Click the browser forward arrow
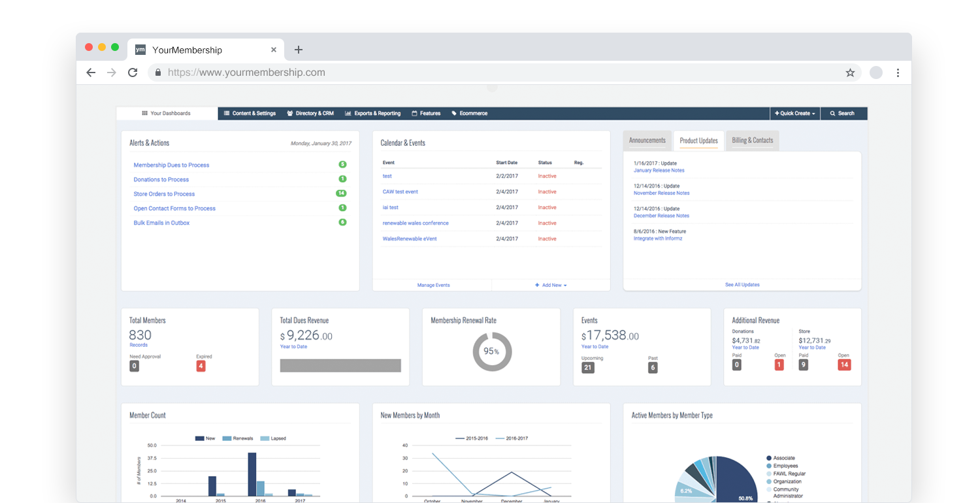 112,73
